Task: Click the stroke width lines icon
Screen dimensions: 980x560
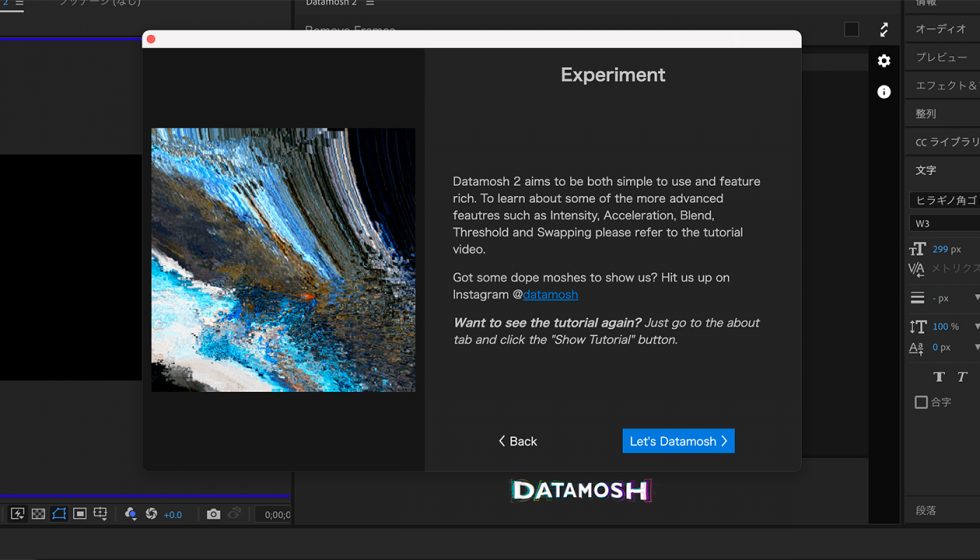Action: click(x=917, y=298)
